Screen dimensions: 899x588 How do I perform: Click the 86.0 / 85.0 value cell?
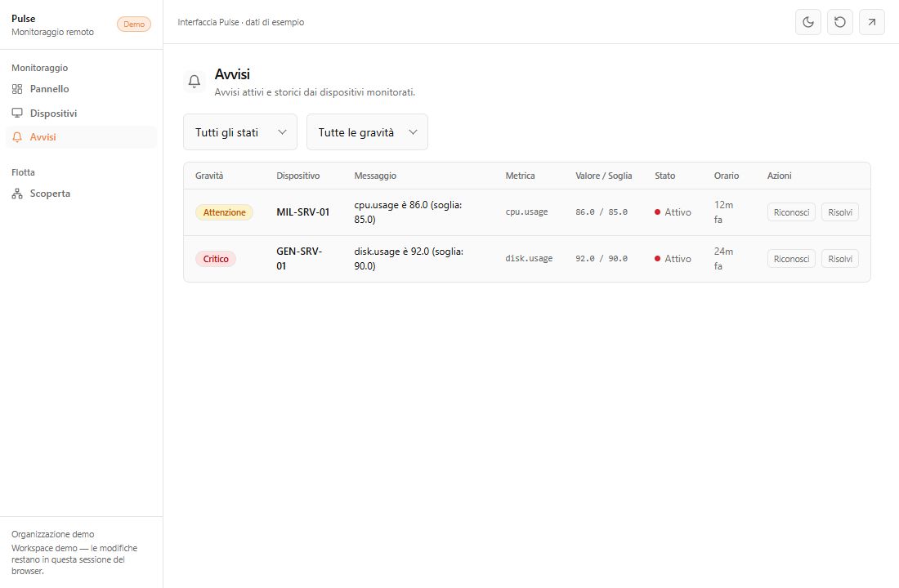(602, 212)
